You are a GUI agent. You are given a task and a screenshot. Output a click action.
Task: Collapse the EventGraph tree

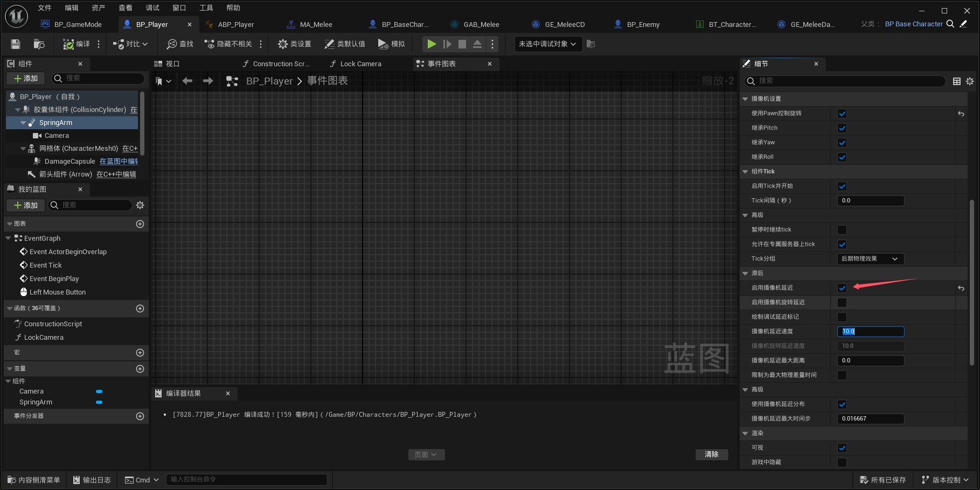(8, 239)
